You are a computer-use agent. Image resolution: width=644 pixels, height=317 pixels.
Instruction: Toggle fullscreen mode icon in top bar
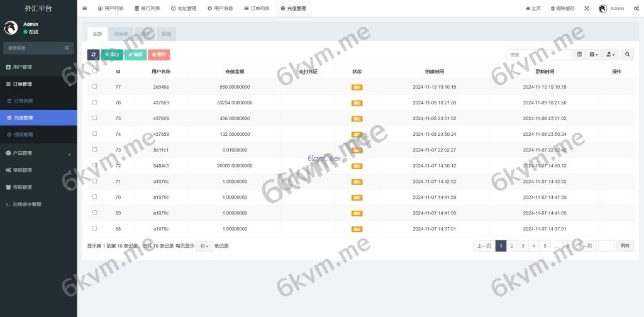(587, 9)
